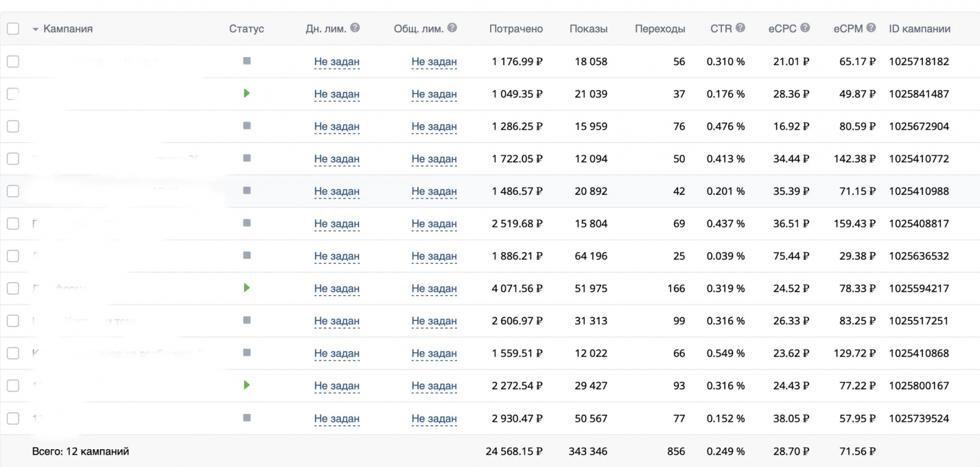Viewport: 980px width, 467px height.
Task: Click stopped status icon for campaign 1025718182
Action: point(247,61)
